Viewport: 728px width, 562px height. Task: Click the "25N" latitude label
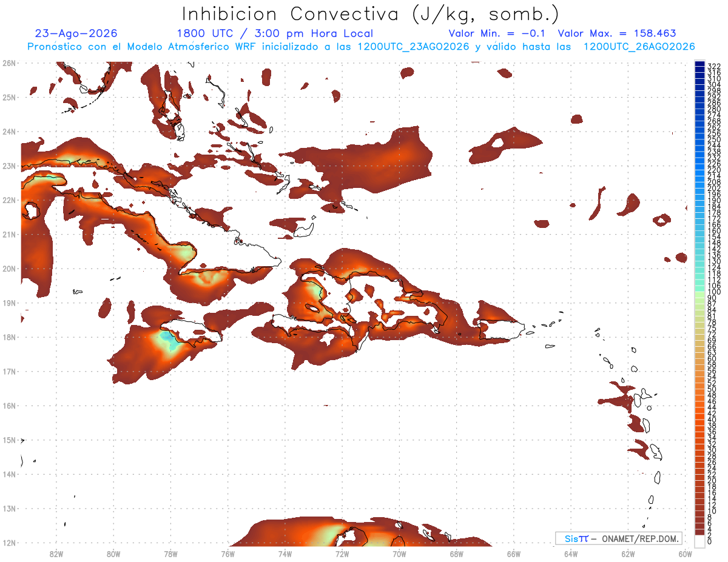8,97
